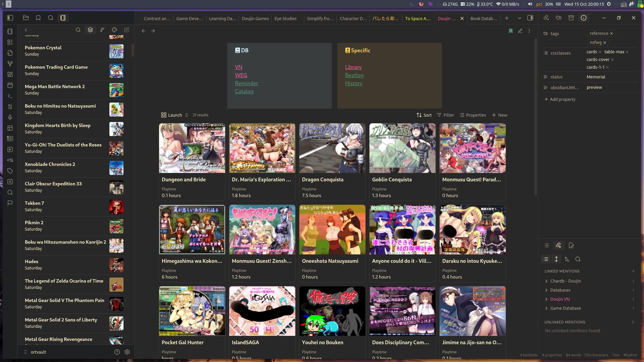Click the percent template ribbon icon
This screenshot has width=644, height=362.
pos(10,160)
